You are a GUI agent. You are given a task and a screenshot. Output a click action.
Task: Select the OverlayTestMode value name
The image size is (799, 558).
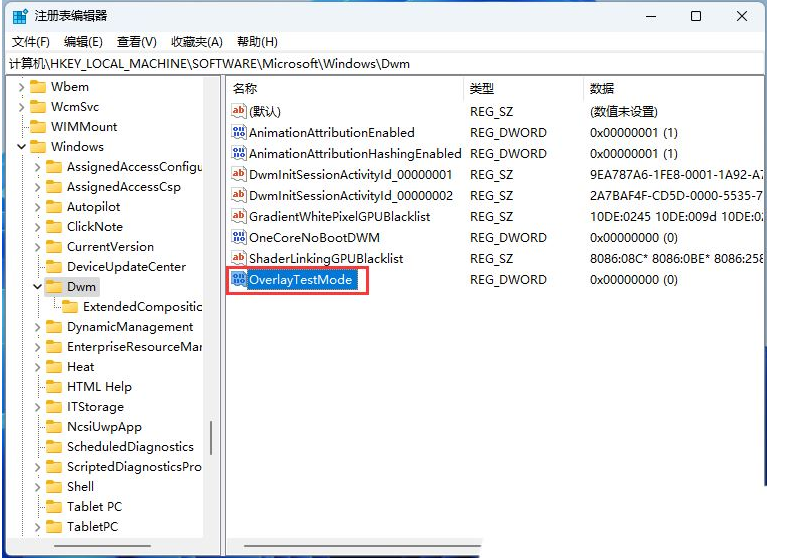coord(301,279)
